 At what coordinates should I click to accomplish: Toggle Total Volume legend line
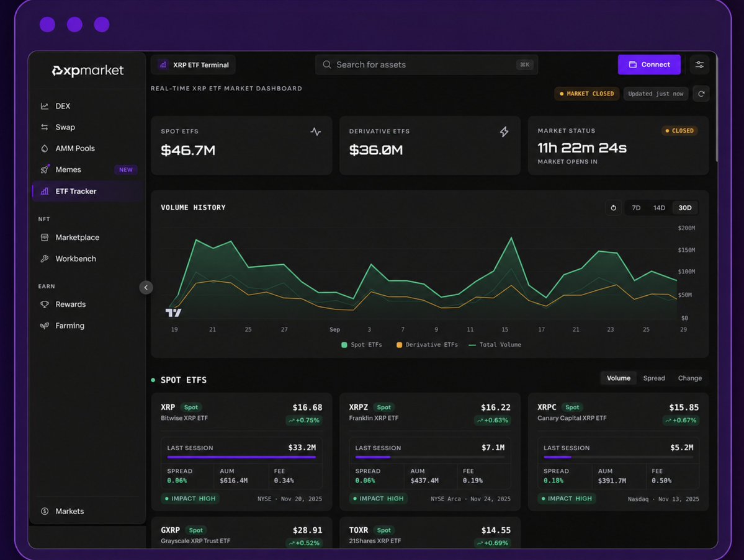(x=495, y=345)
